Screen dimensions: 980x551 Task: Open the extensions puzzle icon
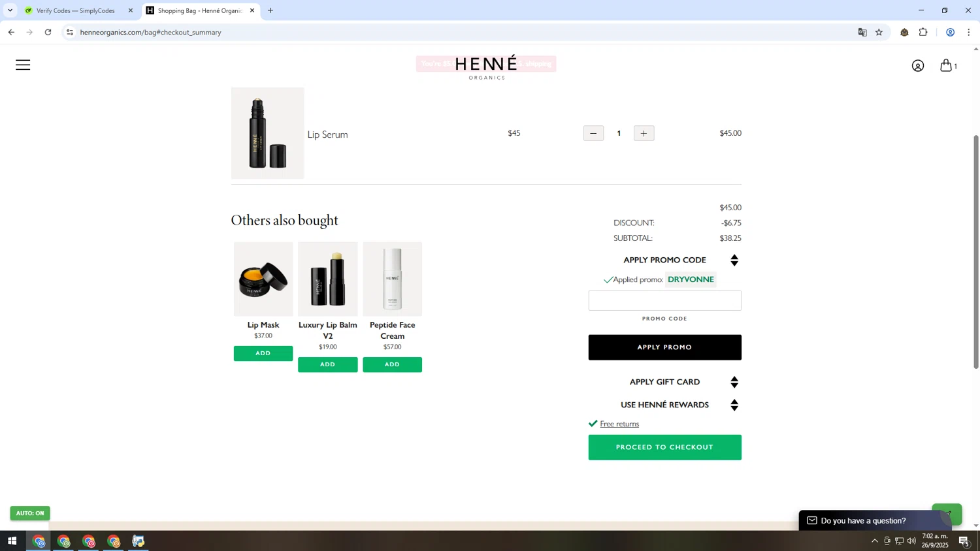coord(923,32)
